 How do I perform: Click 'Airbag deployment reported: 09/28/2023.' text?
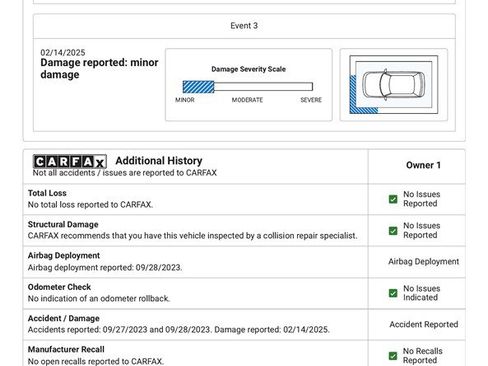[105, 267]
